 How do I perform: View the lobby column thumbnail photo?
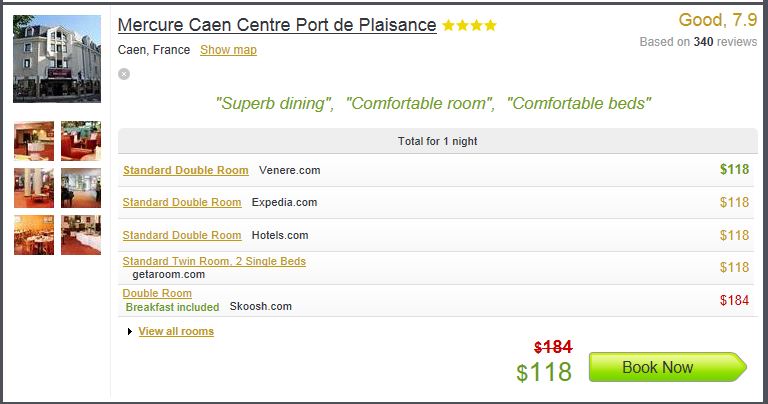click(34, 188)
